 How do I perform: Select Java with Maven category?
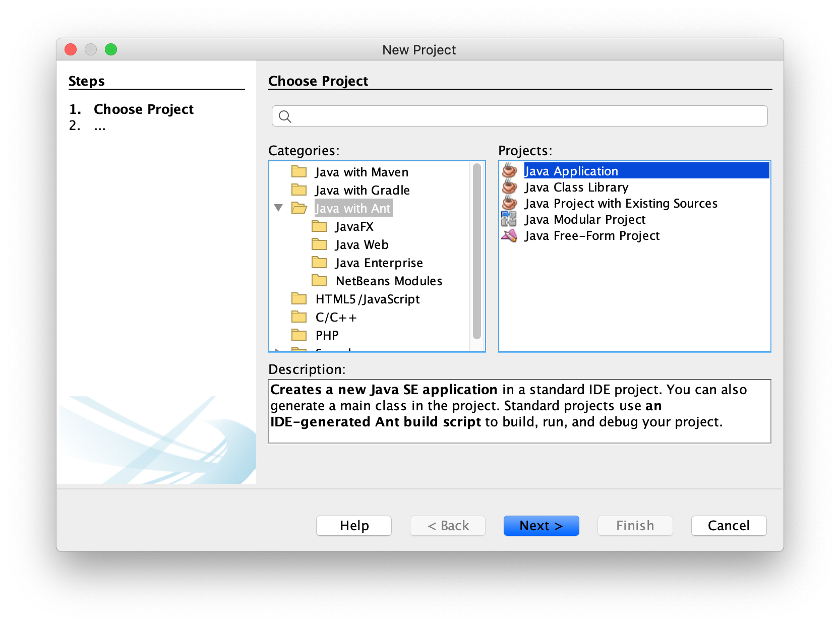click(x=362, y=172)
